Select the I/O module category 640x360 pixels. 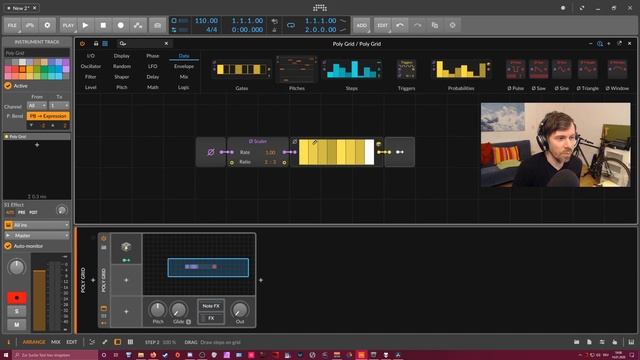[91, 56]
